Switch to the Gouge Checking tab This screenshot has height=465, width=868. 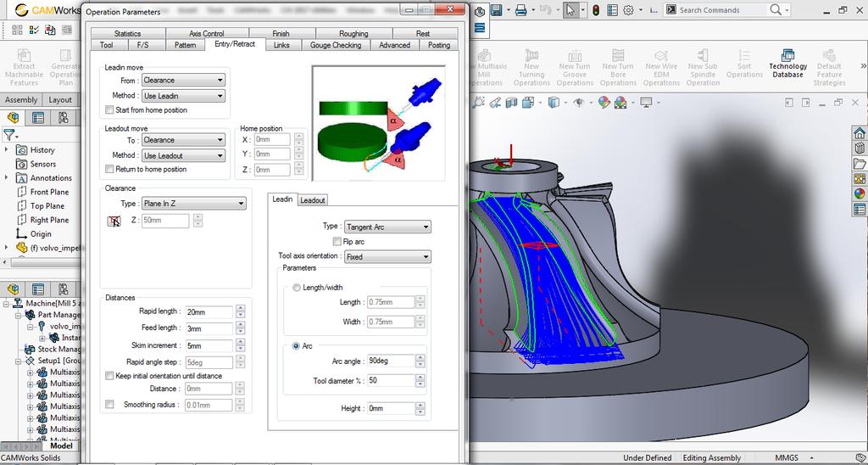[x=336, y=45]
